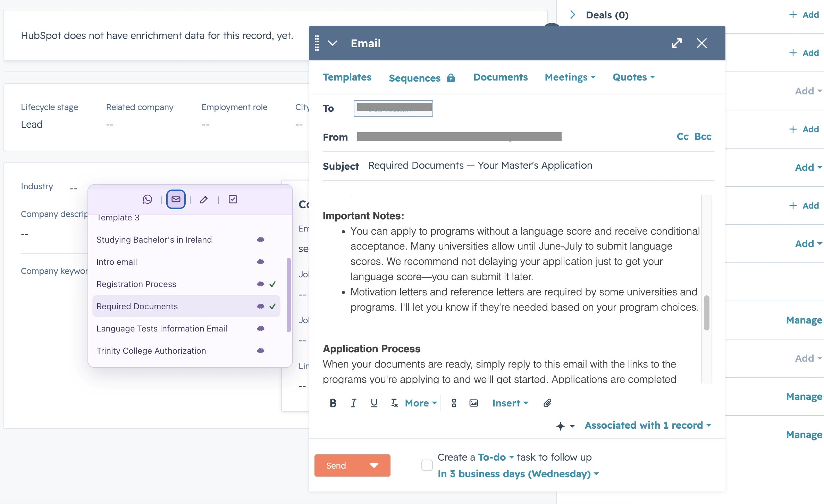Click the template list scrollbar
Viewport: 824px width, 504px height.
288,295
